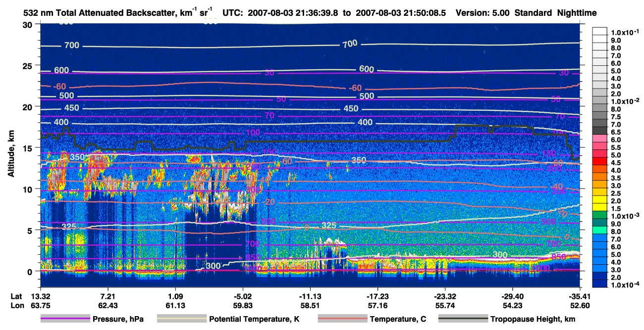Click longitude value 52.60
Screen dimensions: 644x330
click(x=580, y=305)
